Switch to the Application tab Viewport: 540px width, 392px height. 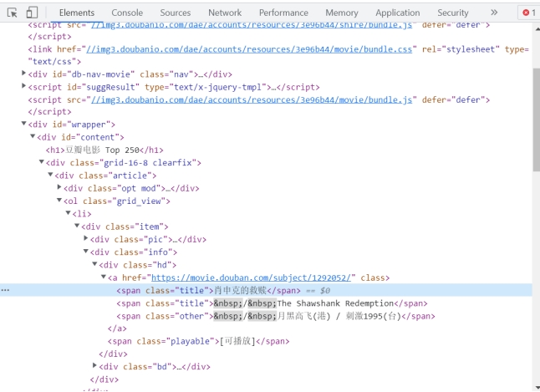click(x=397, y=13)
